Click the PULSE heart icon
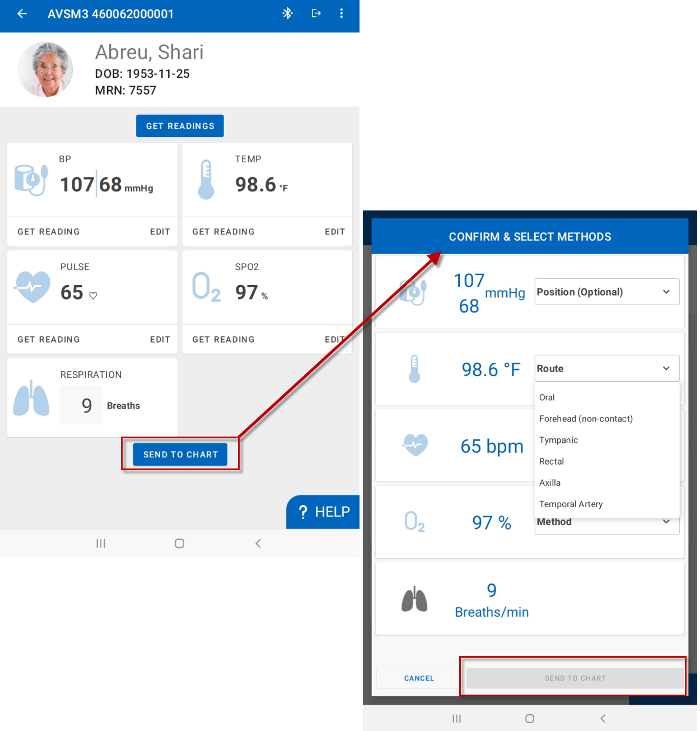 pyautogui.click(x=32, y=285)
